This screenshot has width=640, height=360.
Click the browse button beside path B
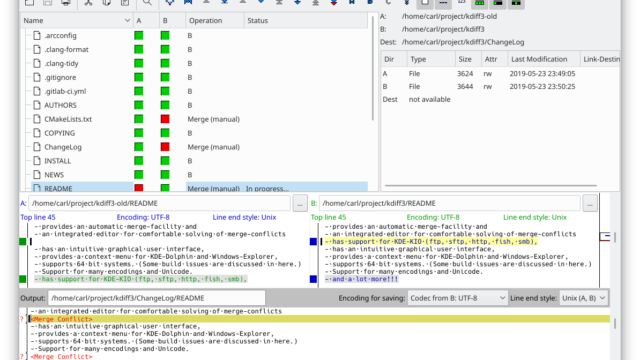pos(590,203)
